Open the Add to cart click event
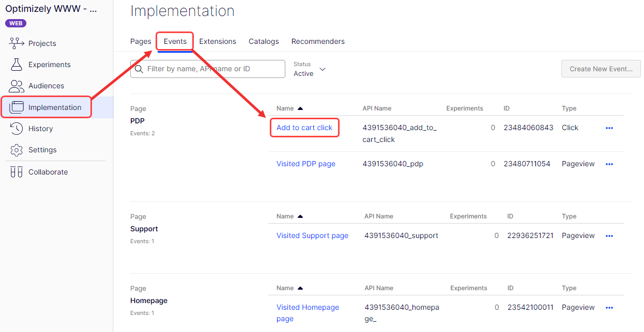This screenshot has height=332, width=644. point(304,128)
